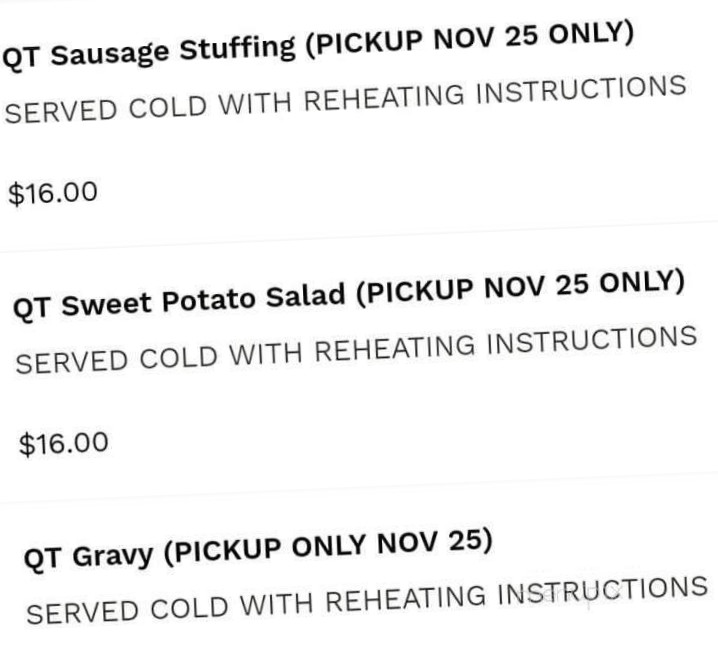Click Sausage Stuffing's served cold description
Viewport: 718px width, 667px height.
[x=346, y=99]
